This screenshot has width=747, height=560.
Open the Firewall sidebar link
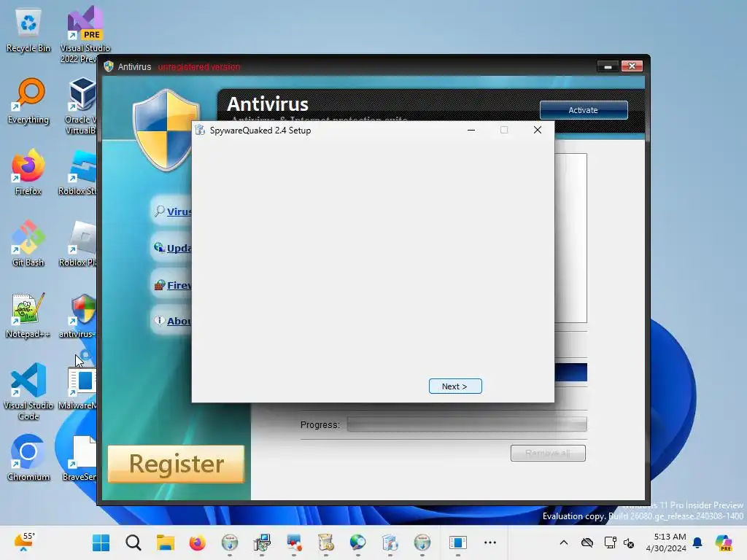[179, 285]
